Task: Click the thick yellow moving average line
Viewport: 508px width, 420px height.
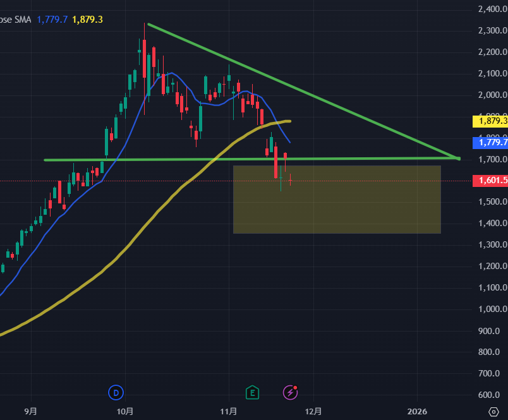Action: (126, 253)
